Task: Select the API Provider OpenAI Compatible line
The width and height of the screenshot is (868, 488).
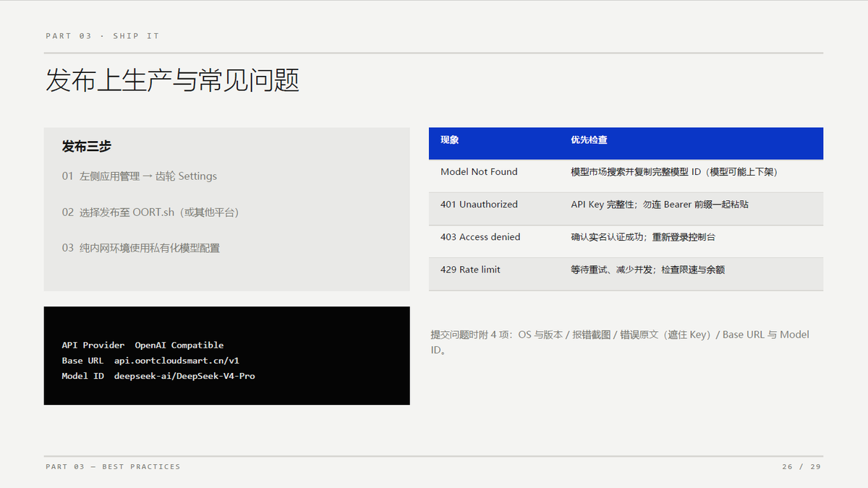Action: [x=142, y=345]
